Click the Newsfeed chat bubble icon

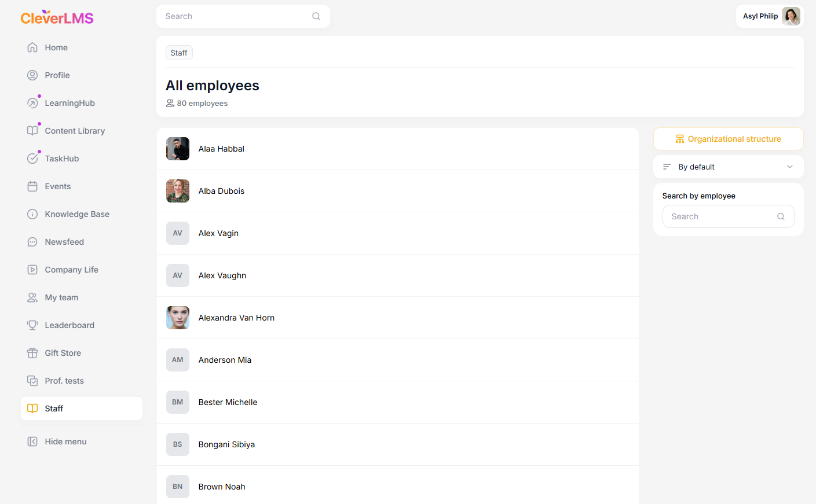point(32,242)
